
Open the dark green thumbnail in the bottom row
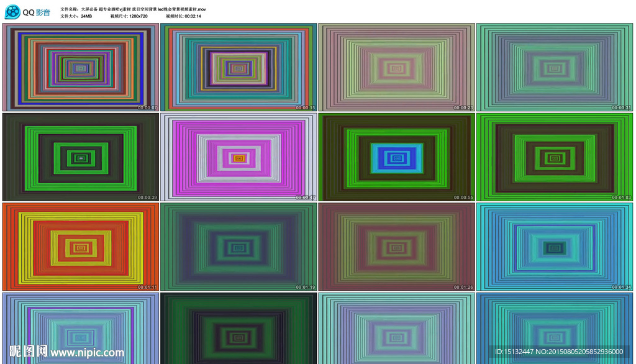point(238,329)
